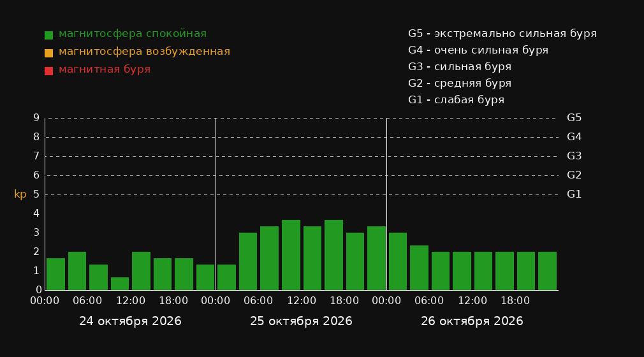Viewport: 644px width, 357px height.
Task: Click the '9' value on the kp axis
Action: coord(36,118)
